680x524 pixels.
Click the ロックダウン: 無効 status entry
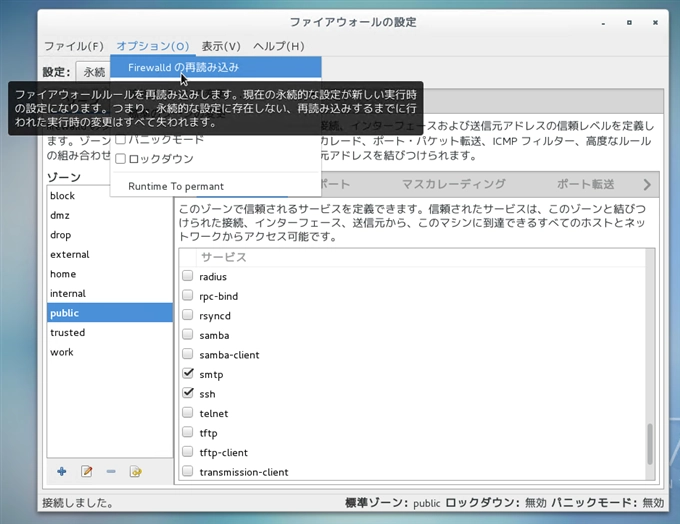[496, 503]
